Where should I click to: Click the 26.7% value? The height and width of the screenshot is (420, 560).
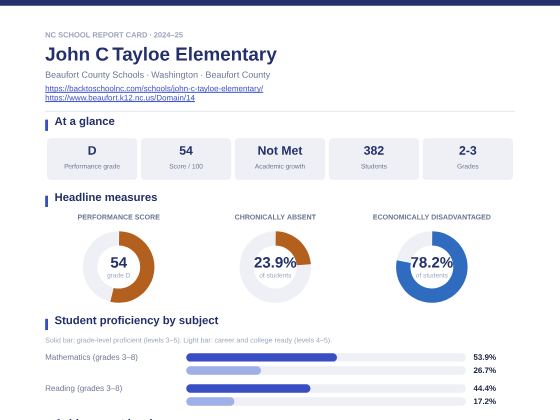click(485, 370)
